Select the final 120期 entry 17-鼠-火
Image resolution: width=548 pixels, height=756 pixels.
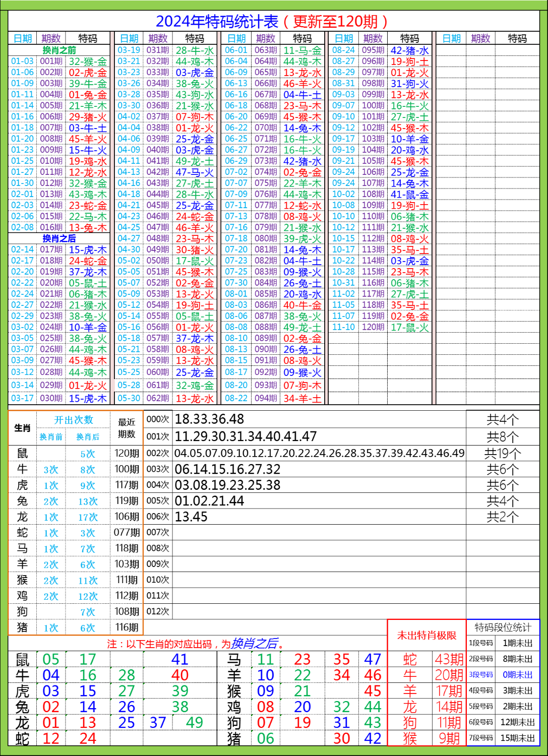point(408,326)
